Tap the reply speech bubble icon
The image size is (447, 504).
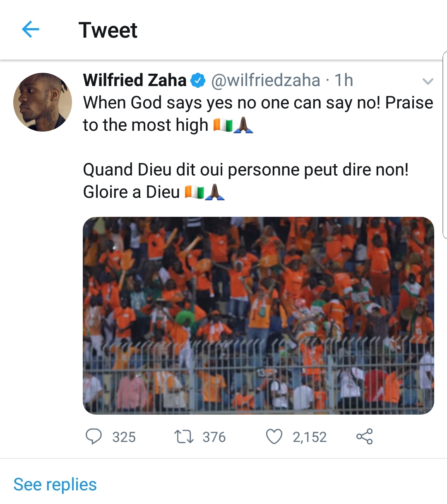(x=94, y=437)
